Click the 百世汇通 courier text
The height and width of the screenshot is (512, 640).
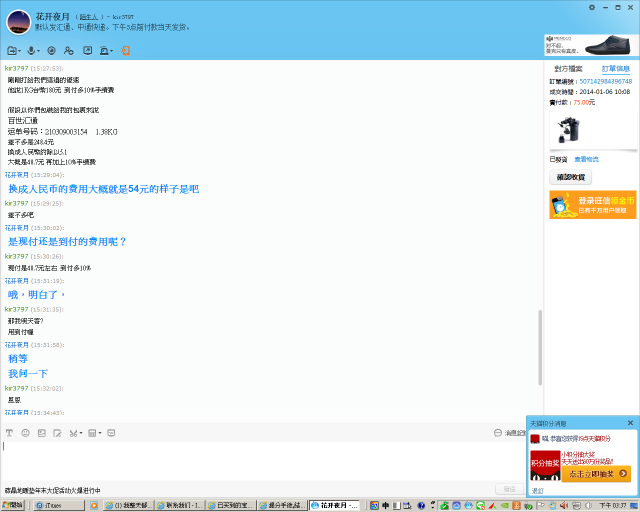23,120
